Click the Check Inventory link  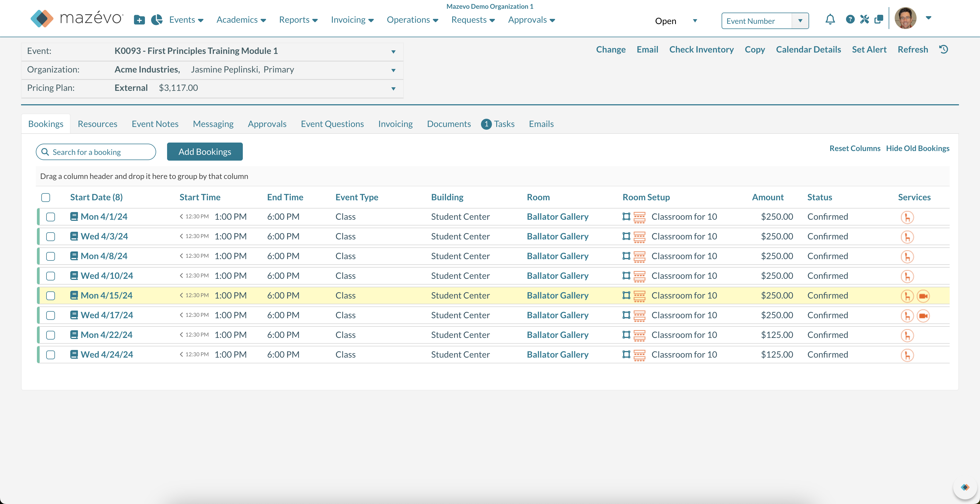pyautogui.click(x=701, y=50)
